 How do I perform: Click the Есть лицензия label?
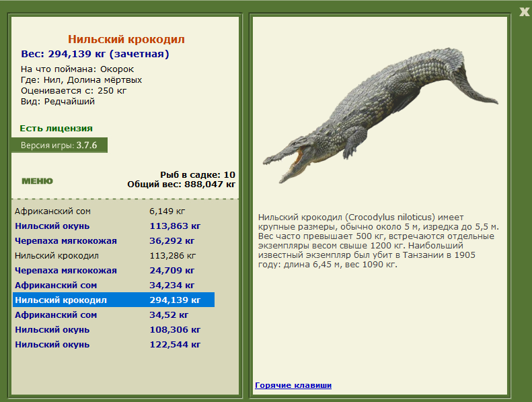pyautogui.click(x=56, y=129)
